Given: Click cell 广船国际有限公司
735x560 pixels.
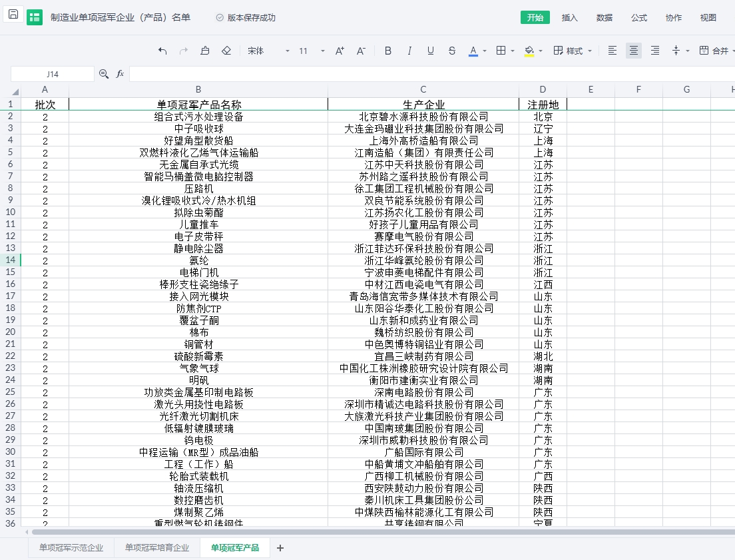Looking at the screenshot, I should pyautogui.click(x=423, y=452).
